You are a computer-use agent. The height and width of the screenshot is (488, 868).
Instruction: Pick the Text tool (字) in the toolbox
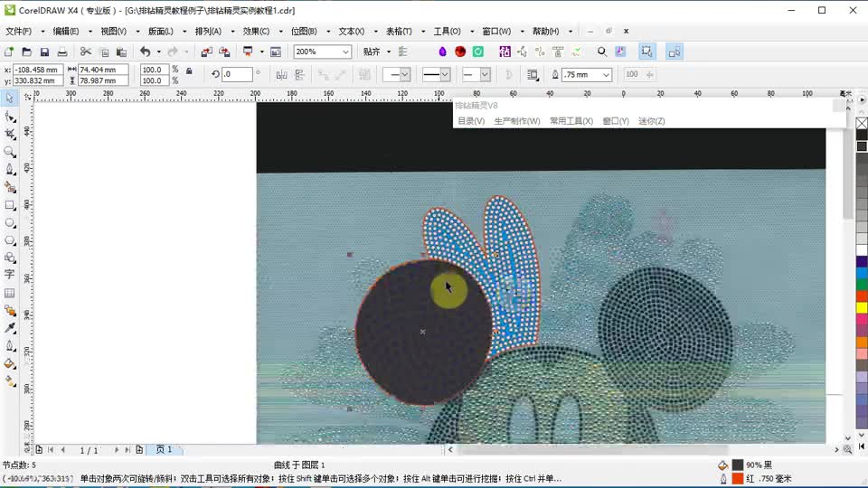[10, 275]
